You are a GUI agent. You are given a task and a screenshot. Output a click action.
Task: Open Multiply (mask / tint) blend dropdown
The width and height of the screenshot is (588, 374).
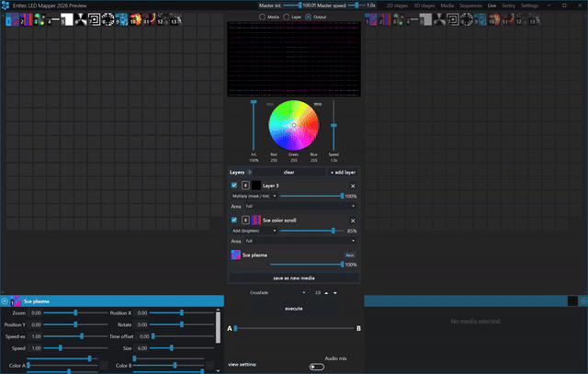[x=254, y=196]
